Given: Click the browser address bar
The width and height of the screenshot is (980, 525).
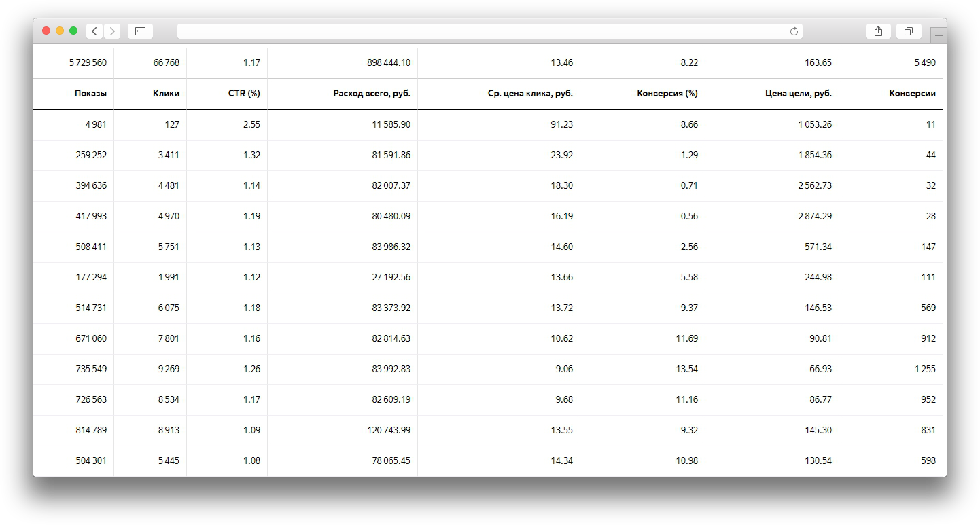Looking at the screenshot, I should point(489,31).
